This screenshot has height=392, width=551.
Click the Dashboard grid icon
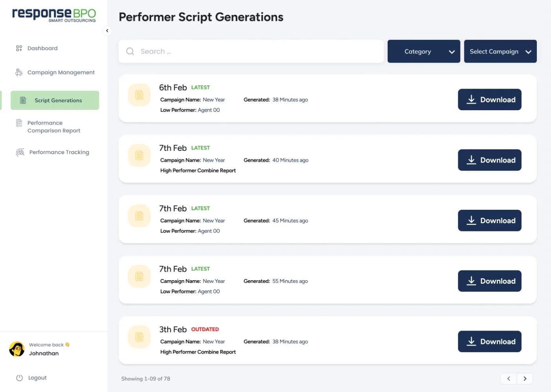click(19, 48)
